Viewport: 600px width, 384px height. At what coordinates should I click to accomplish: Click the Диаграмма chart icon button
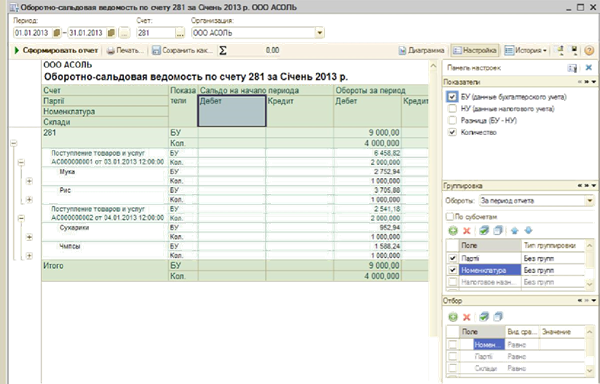click(422, 50)
